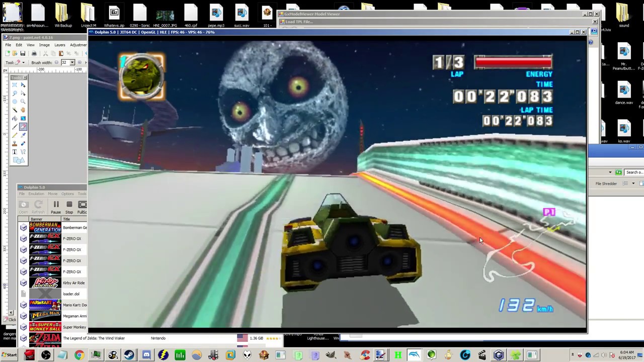Close the paint.net Tools panel
644x362 pixels.
[25, 77]
